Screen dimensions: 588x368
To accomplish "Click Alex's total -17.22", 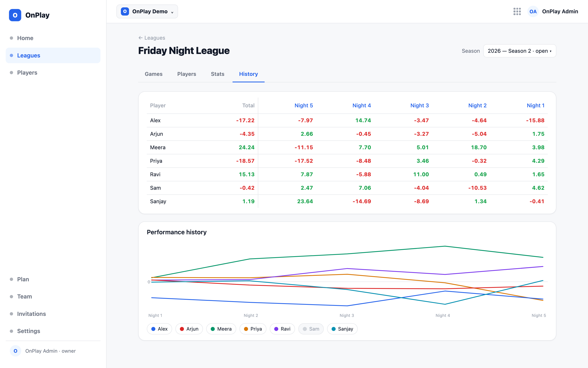I will (245, 120).
